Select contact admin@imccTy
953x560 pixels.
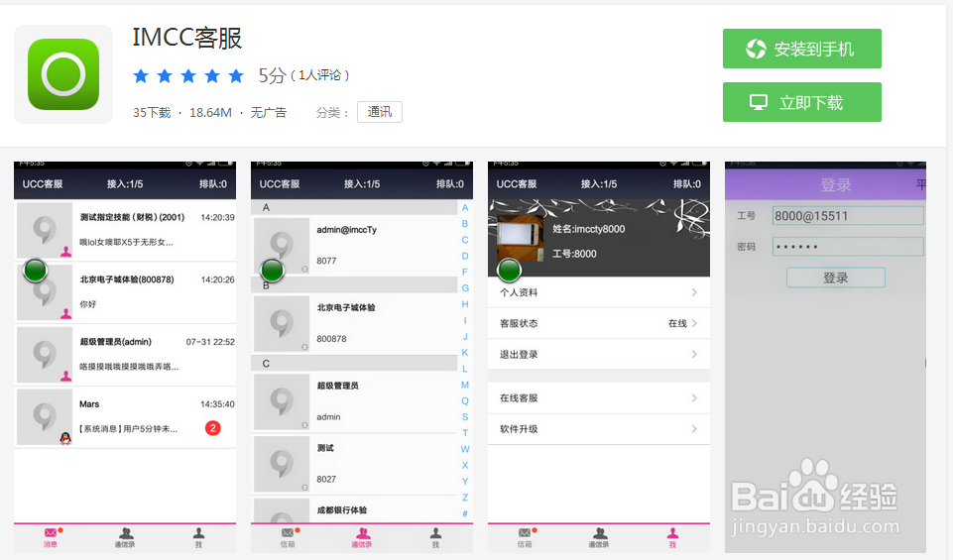pyautogui.click(x=354, y=246)
